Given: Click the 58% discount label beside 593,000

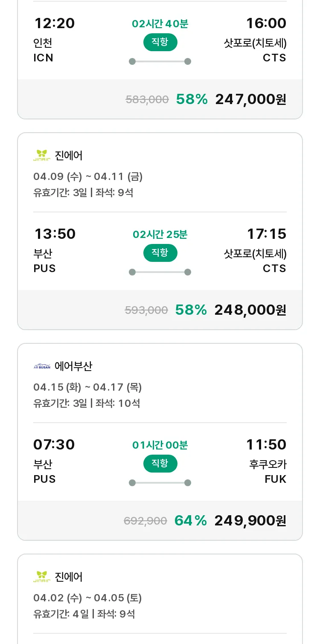Looking at the screenshot, I should pyautogui.click(x=191, y=310).
